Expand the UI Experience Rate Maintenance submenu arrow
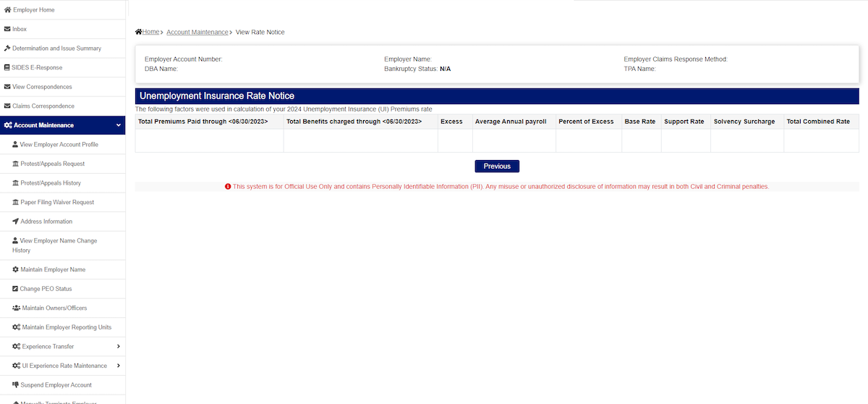Image resolution: width=868 pixels, height=404 pixels. (119, 366)
